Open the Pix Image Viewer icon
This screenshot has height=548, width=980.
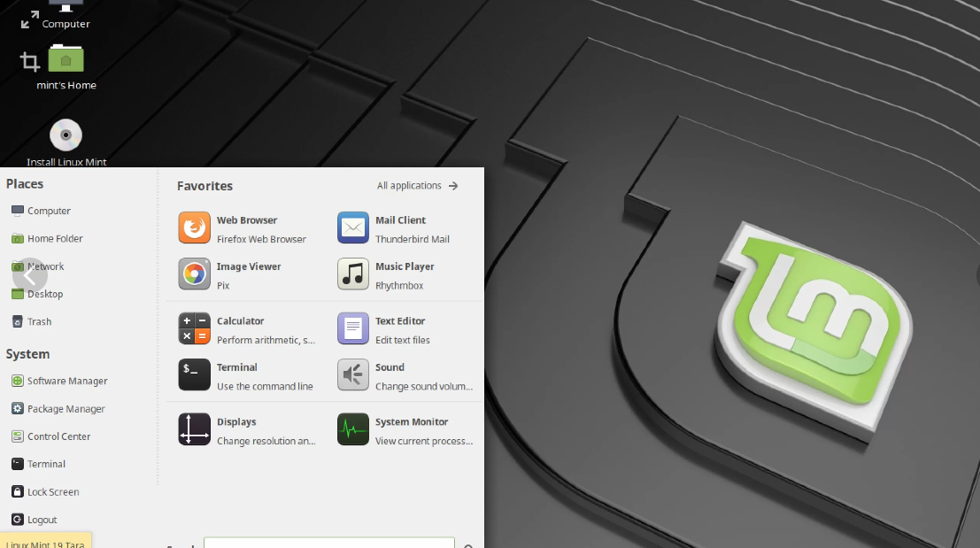click(195, 274)
